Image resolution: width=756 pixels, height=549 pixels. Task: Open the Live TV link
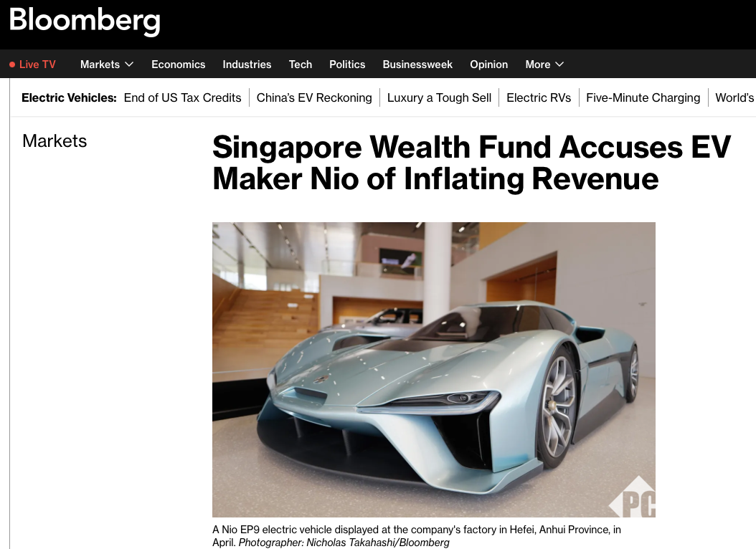pos(37,65)
